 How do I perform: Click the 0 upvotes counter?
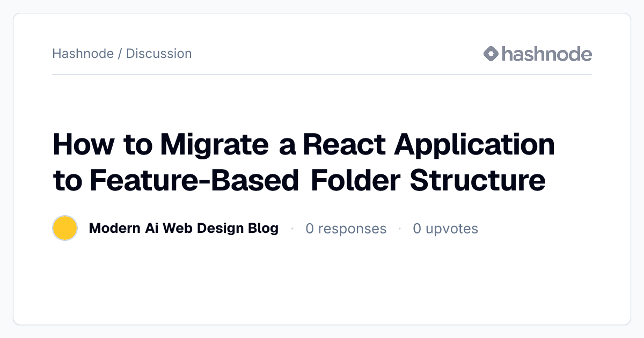tap(445, 229)
